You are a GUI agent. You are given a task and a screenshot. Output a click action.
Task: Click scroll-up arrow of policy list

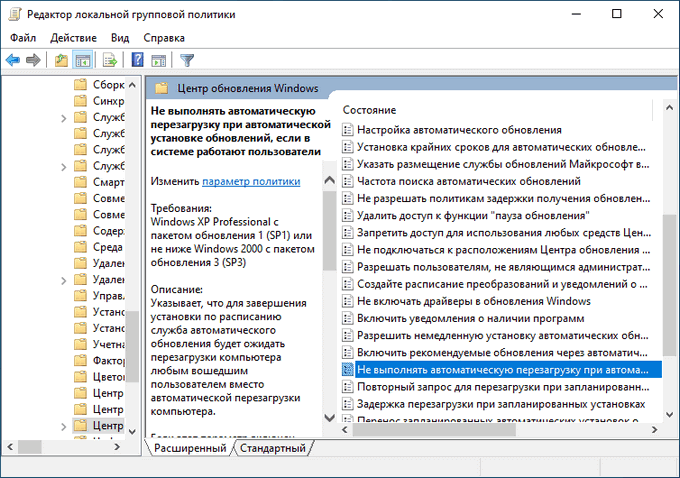coord(669,107)
